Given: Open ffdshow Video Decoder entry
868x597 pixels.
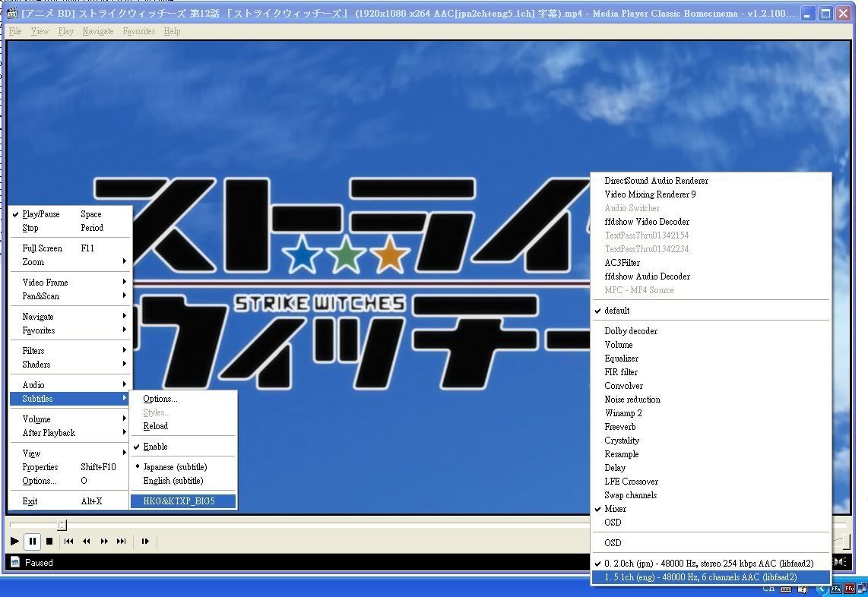Looking at the screenshot, I should click(x=711, y=222).
